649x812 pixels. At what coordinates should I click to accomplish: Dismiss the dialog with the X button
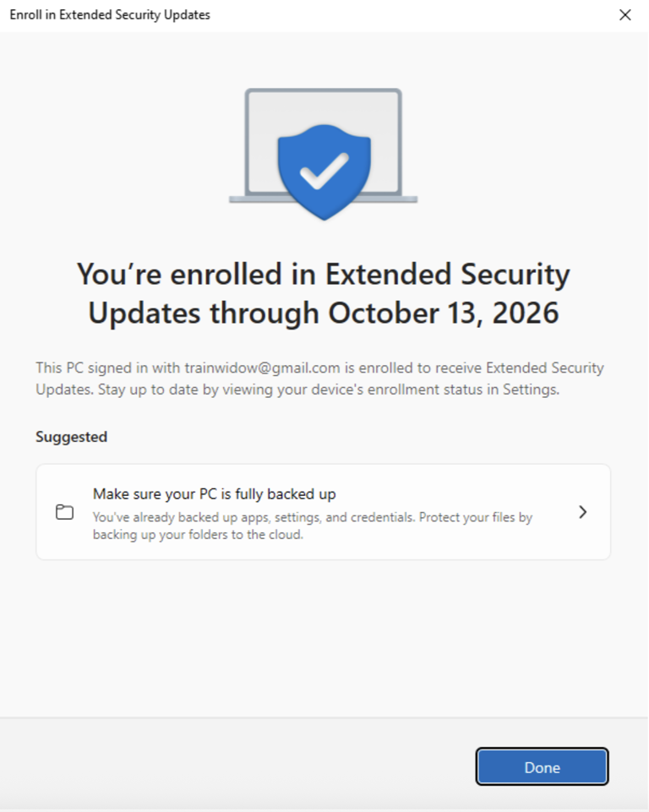pos(624,14)
